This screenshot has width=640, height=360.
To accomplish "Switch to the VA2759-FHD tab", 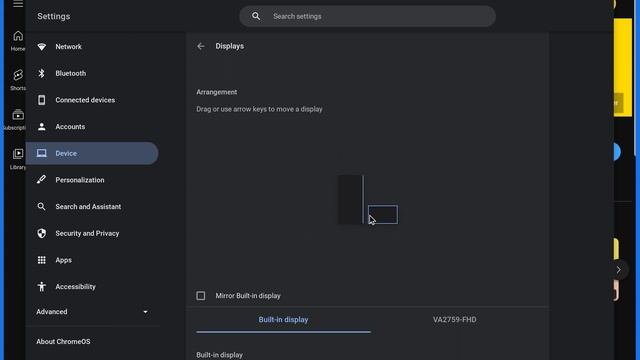I will click(x=454, y=320).
